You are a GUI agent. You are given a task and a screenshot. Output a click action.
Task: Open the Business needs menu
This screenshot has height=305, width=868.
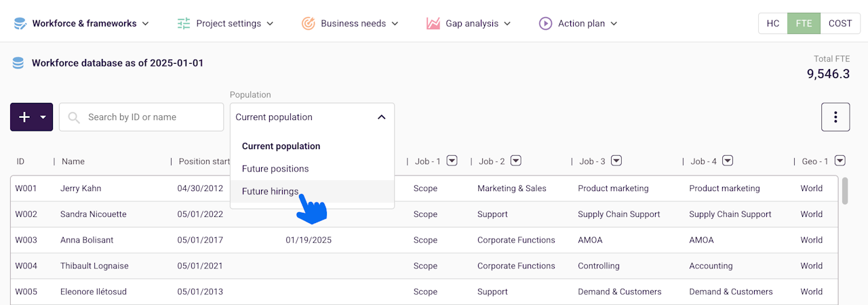(353, 24)
